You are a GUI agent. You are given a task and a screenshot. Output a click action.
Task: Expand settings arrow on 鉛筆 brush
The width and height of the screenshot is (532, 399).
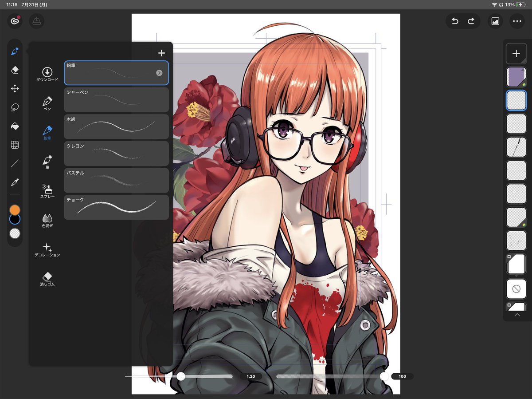159,73
